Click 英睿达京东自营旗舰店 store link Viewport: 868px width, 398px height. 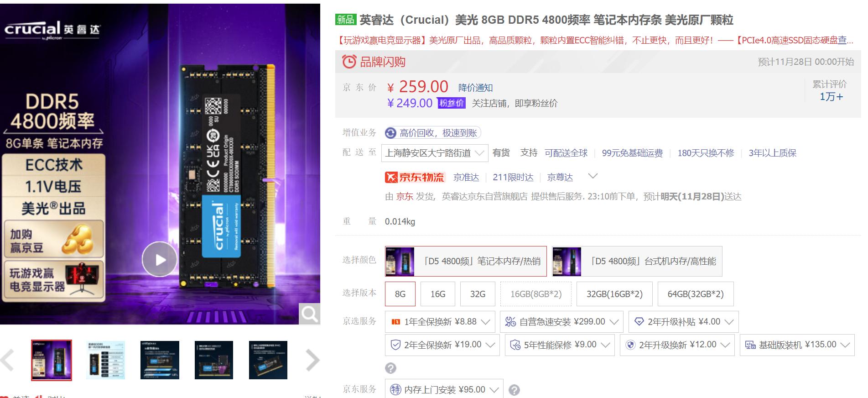tap(484, 196)
